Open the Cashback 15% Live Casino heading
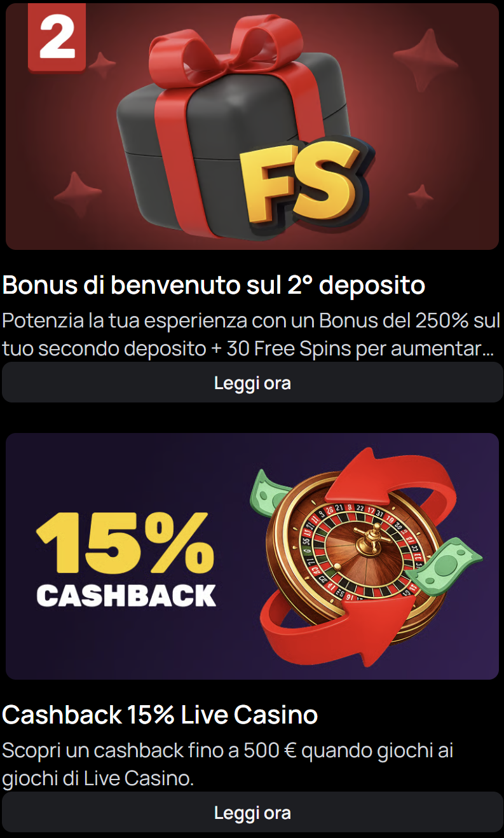The image size is (504, 838). (x=160, y=715)
